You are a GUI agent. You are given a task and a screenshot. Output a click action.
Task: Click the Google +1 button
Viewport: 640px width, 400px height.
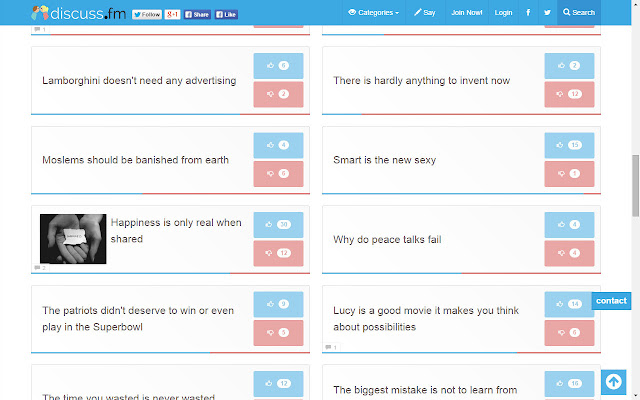click(x=172, y=15)
